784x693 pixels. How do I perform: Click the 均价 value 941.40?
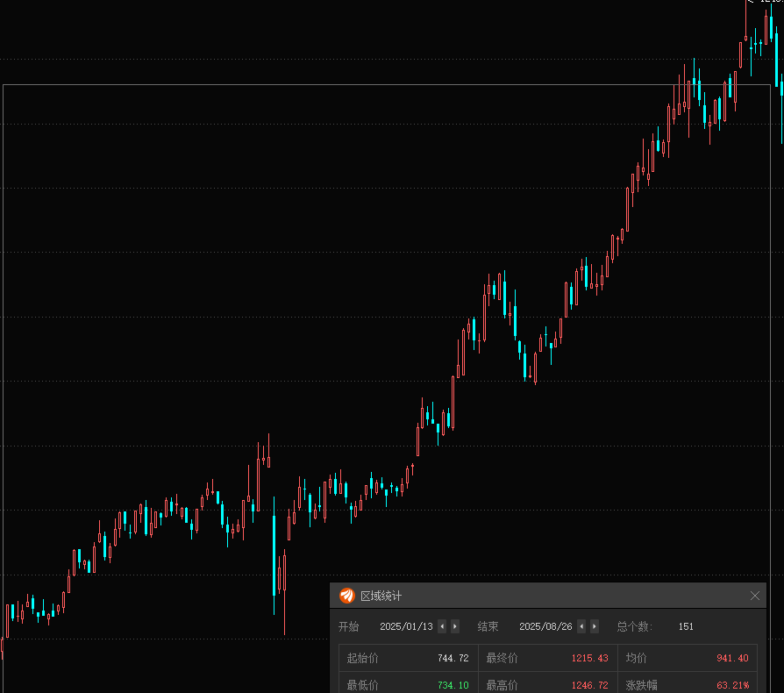[x=732, y=658]
